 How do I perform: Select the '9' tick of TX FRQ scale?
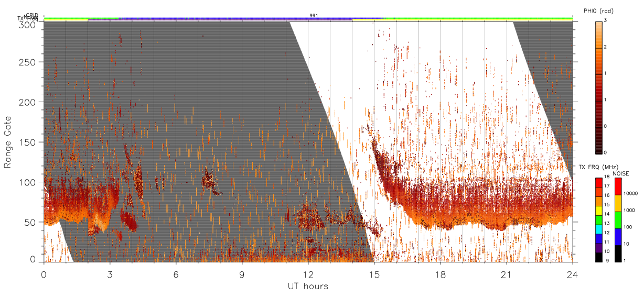pyautogui.click(x=607, y=261)
